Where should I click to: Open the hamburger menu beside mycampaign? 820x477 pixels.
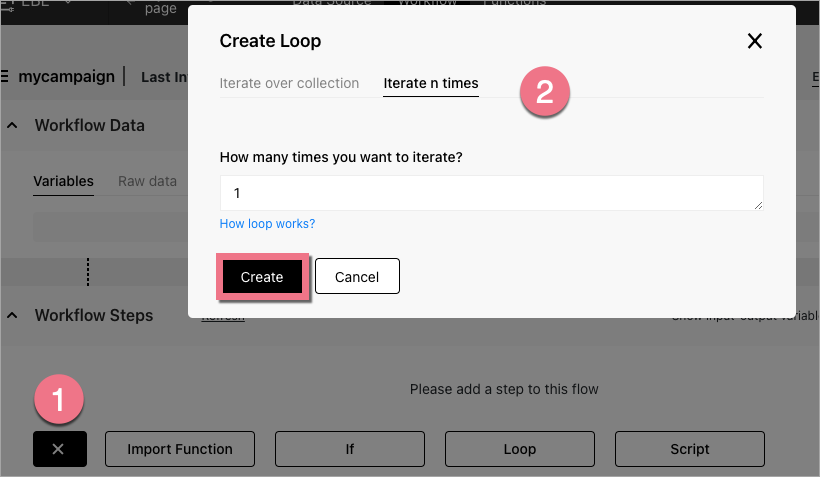(x=7, y=75)
